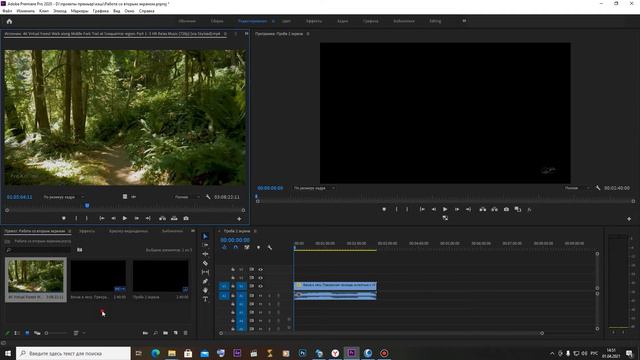
Task: Open timeline display settings wrench
Action: click(269, 247)
